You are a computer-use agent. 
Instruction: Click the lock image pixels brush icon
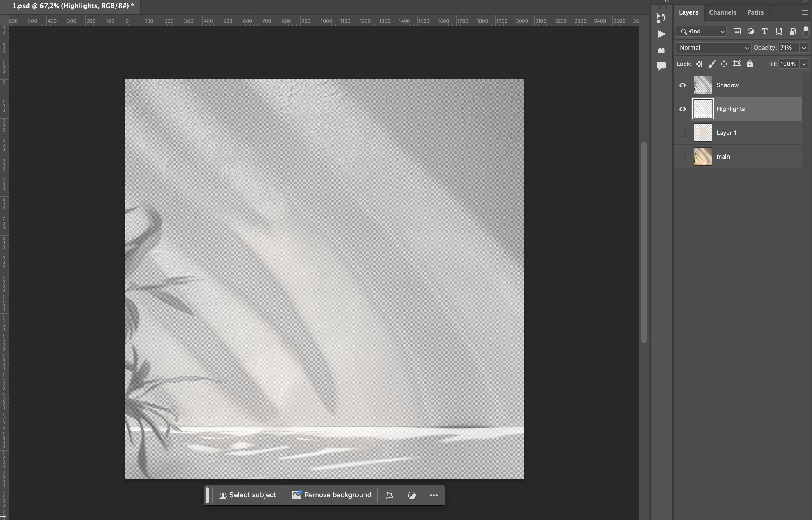click(x=712, y=64)
